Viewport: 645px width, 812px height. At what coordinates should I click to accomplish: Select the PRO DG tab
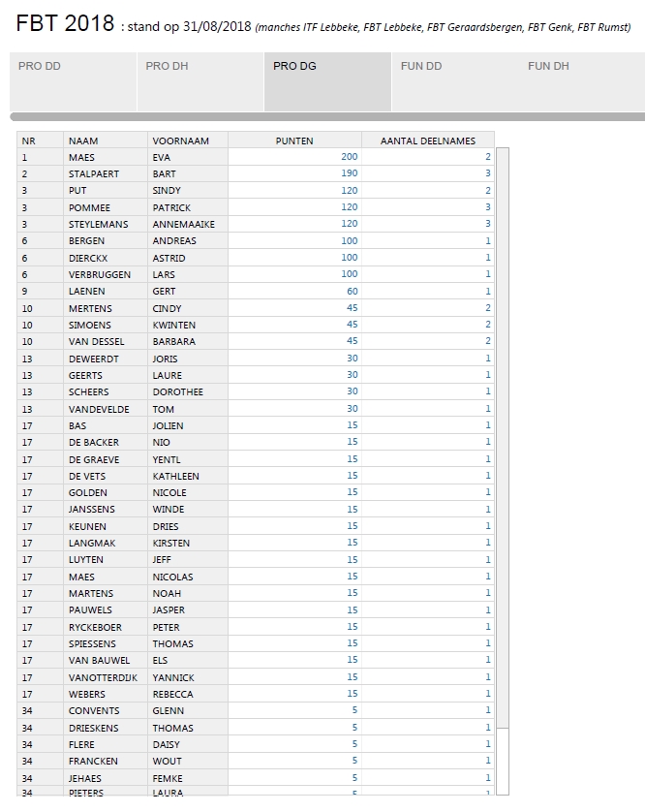pos(327,81)
